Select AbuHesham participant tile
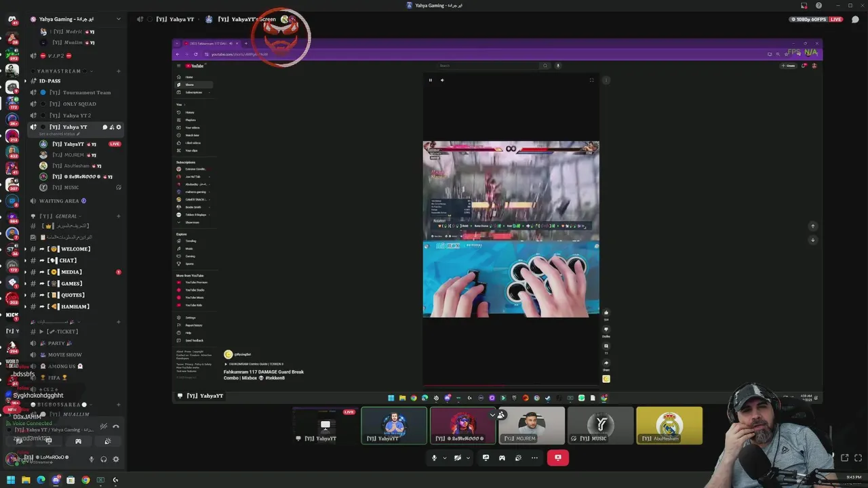 click(x=669, y=426)
